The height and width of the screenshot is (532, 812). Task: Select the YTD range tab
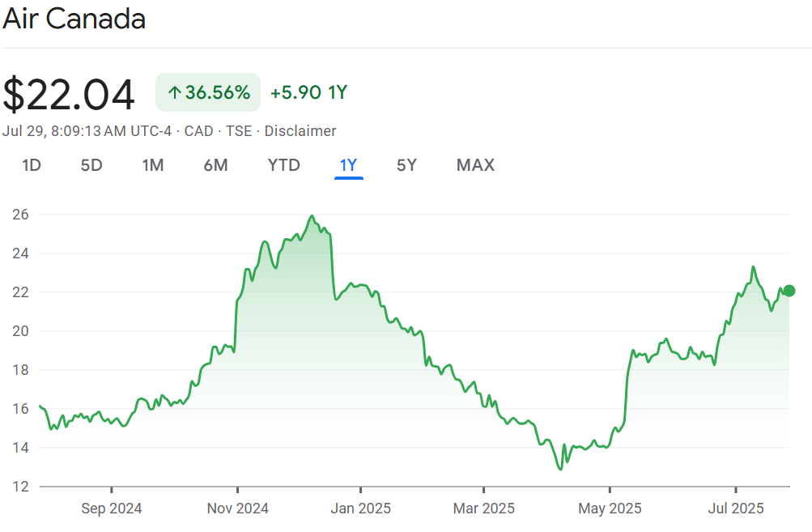click(284, 165)
